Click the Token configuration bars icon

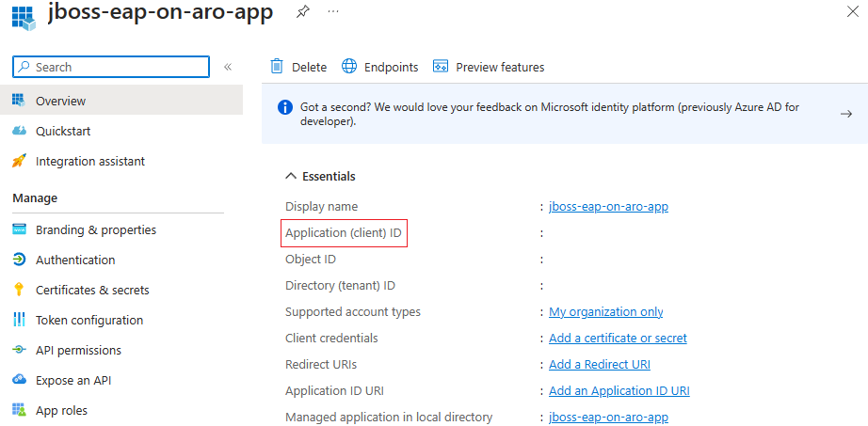pyautogui.click(x=19, y=320)
